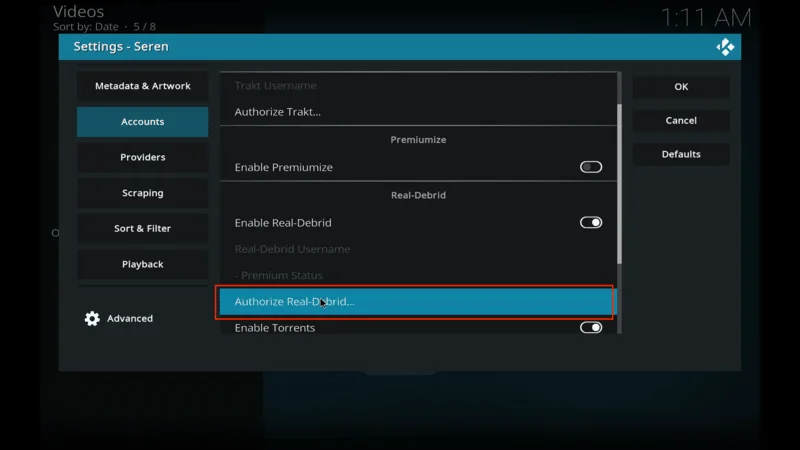The height and width of the screenshot is (450, 800).
Task: Click the Cancel button
Action: [681, 120]
